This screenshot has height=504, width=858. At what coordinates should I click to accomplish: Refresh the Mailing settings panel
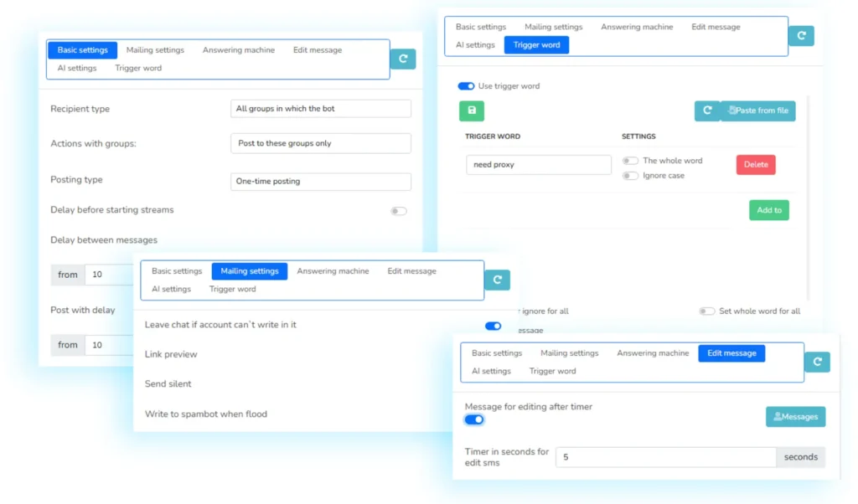coord(498,280)
